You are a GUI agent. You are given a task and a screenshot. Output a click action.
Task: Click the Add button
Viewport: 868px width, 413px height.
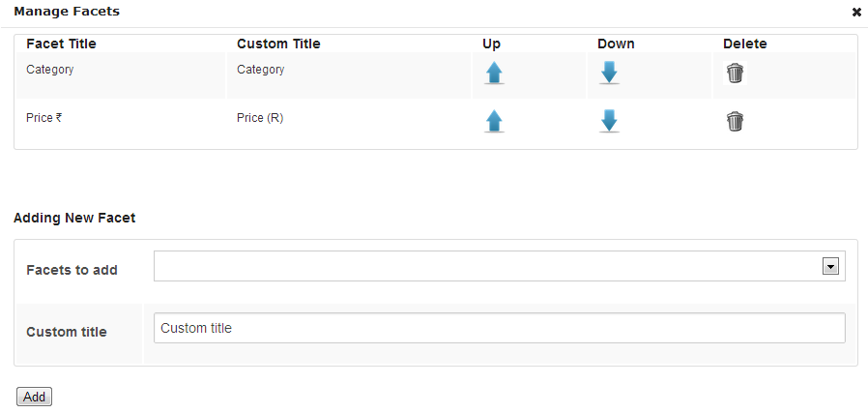pyautogui.click(x=35, y=397)
